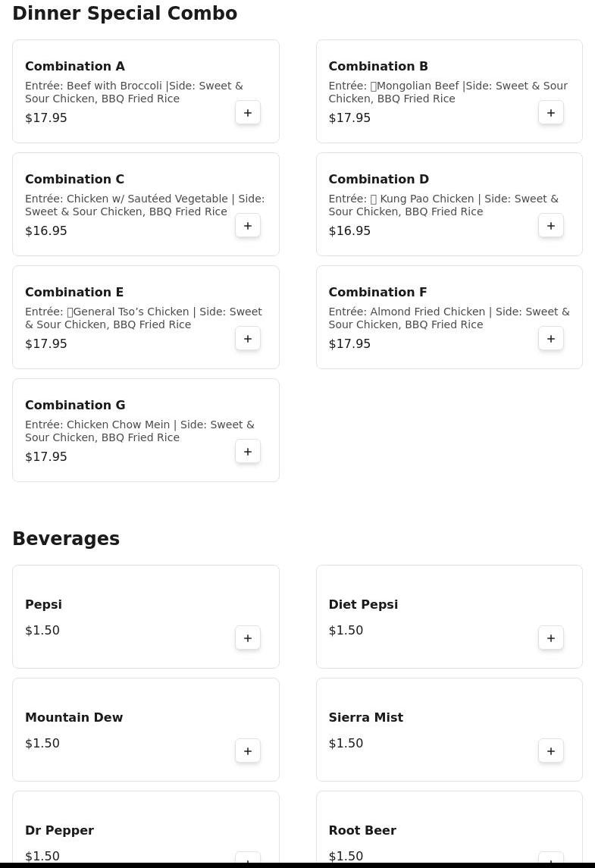Add Combination G to the order
Image resolution: width=595 pixels, height=868 pixels.
pyautogui.click(x=248, y=452)
